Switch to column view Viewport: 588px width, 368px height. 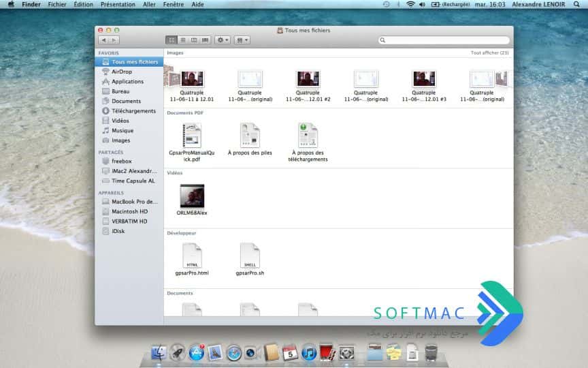pos(194,40)
